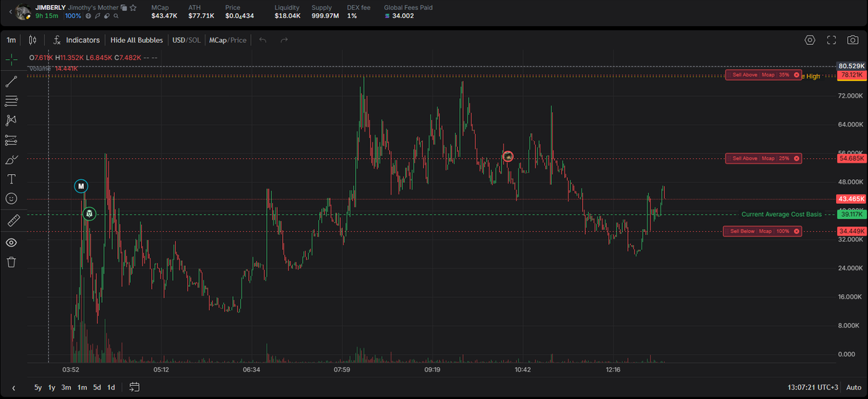
Task: Copy the Jimothy's Mother token address
Action: 124,7
